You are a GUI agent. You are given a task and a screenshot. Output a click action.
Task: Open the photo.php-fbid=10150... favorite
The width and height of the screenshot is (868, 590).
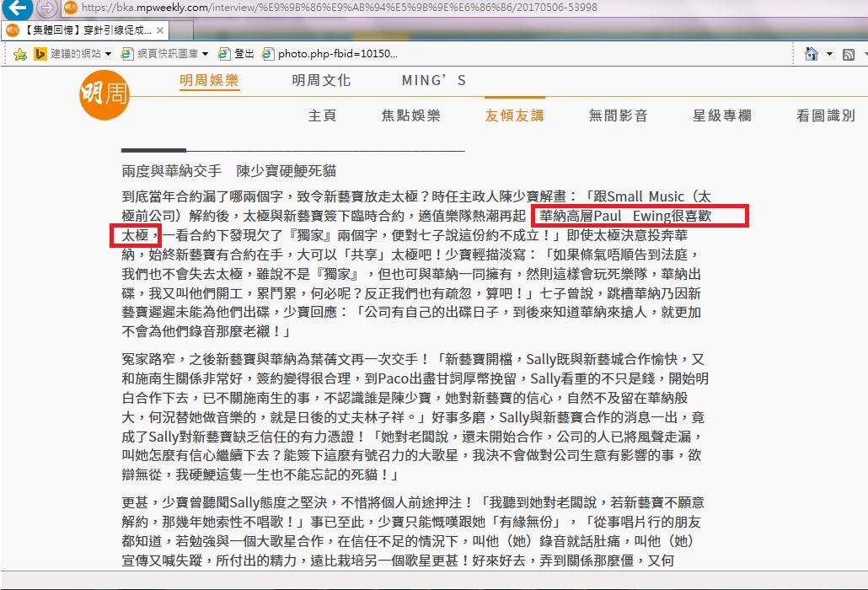330,54
